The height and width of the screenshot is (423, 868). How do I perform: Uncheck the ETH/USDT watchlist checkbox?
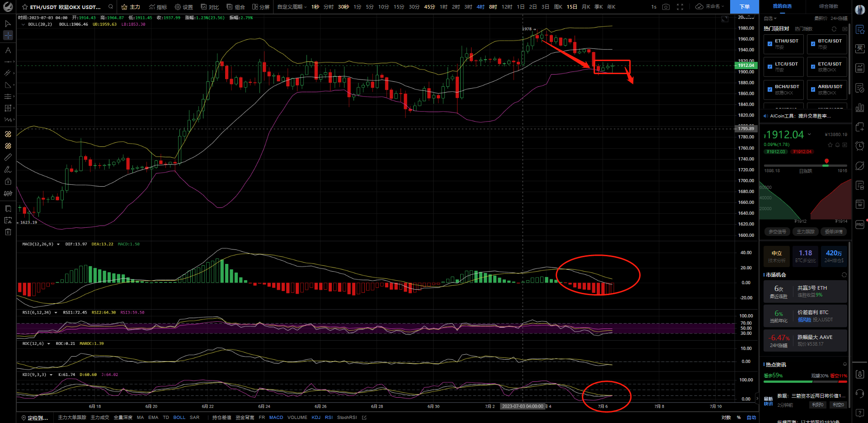770,44
